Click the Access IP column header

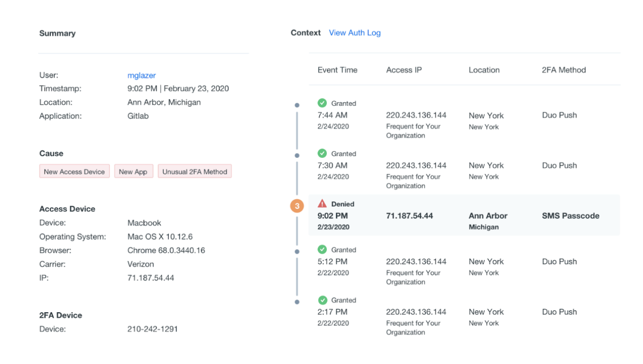click(x=404, y=70)
